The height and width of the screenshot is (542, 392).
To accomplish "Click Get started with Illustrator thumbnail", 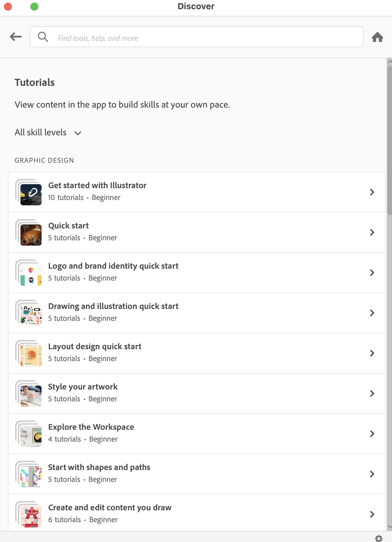I will [x=30, y=194].
